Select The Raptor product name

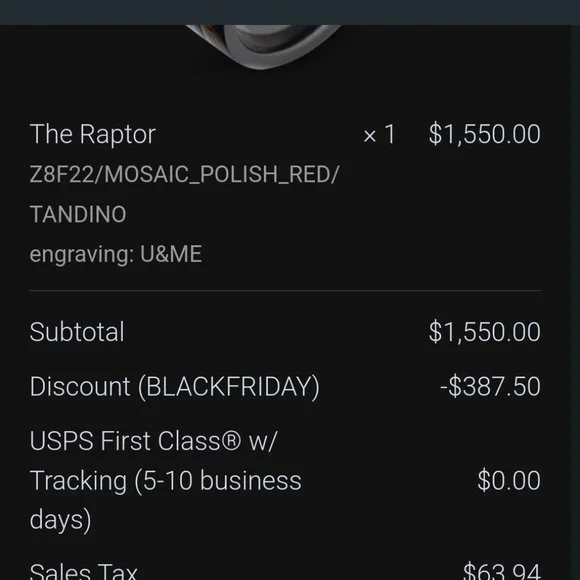(x=92, y=134)
